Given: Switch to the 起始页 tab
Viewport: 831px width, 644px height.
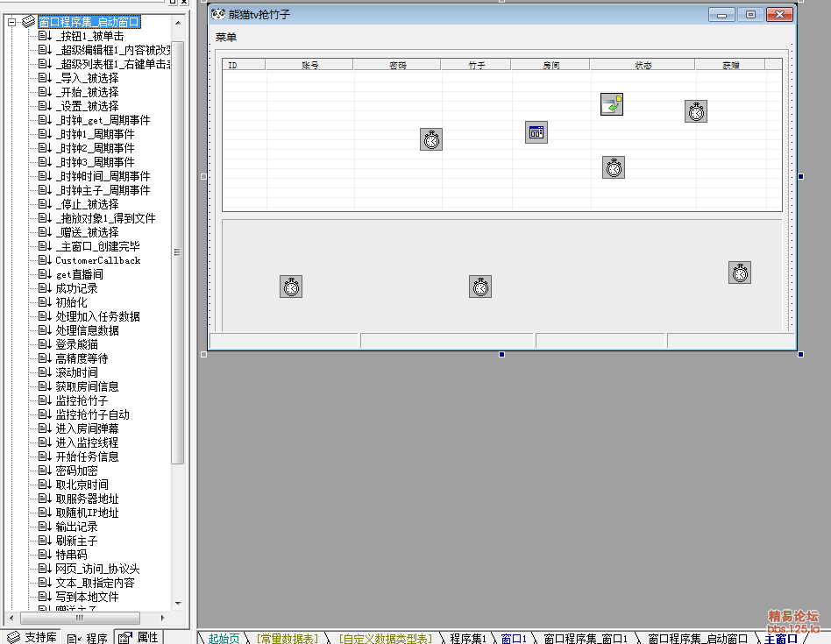Looking at the screenshot, I should tap(224, 638).
